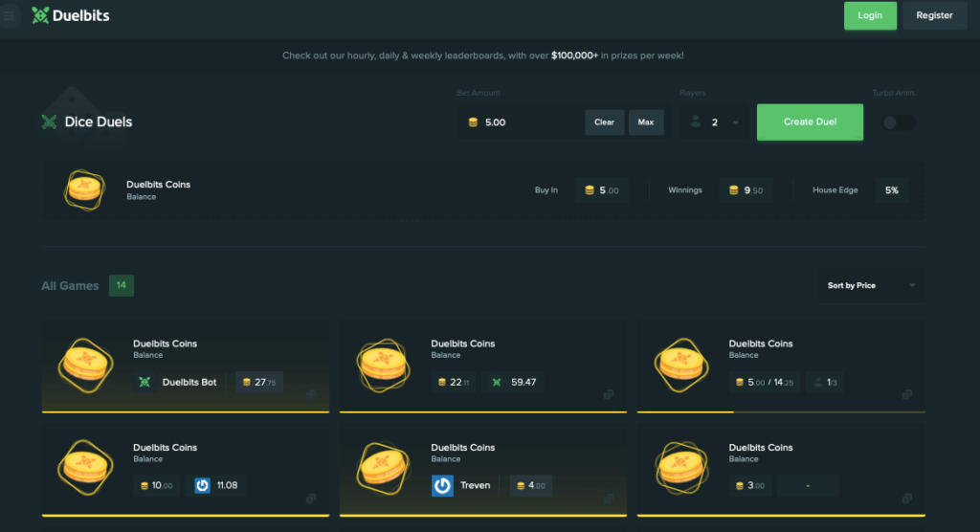Click the Treven player avatar icon

point(442,486)
